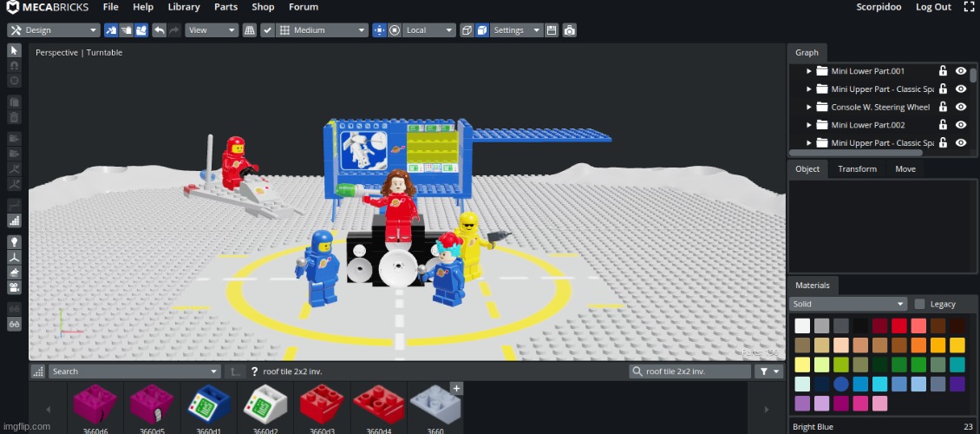Screen dimensions: 980x434
Task: Select the Graph tab
Action: (807, 53)
